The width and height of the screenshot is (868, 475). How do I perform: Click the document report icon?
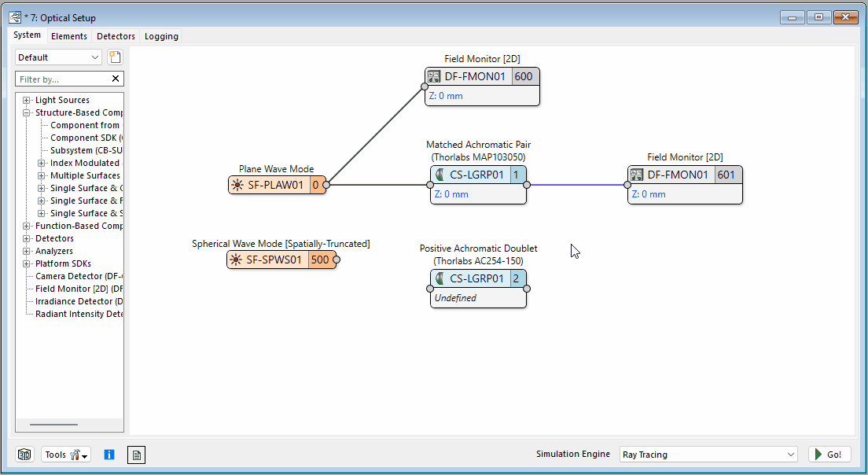[136, 455]
